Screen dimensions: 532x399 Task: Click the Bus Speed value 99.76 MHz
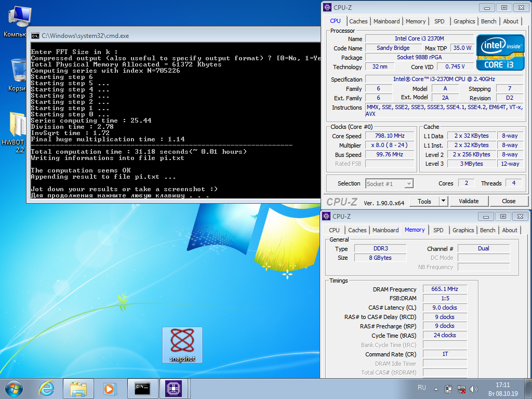pos(390,154)
